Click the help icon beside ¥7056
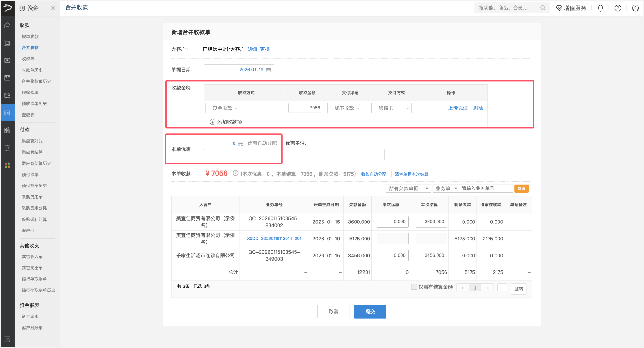This screenshot has width=644, height=348. [x=235, y=173]
